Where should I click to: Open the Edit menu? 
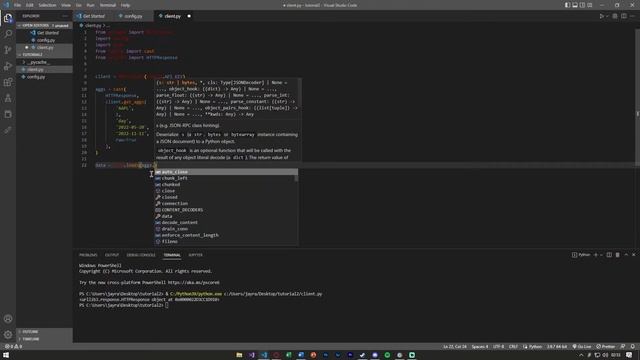pos(29,5)
